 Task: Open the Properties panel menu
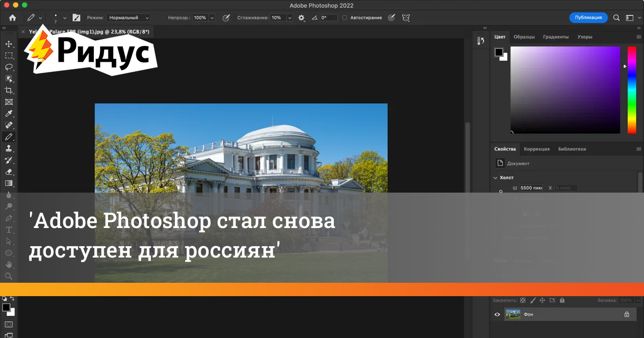click(x=639, y=149)
